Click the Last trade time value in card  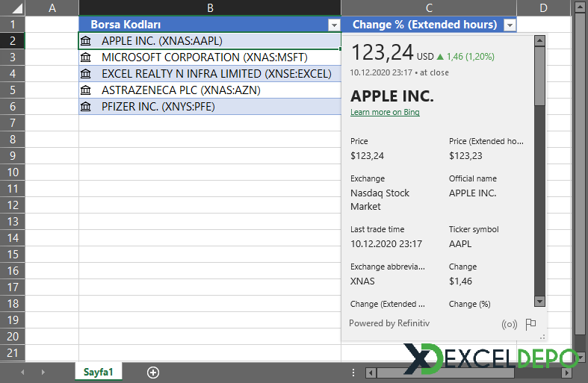click(386, 244)
